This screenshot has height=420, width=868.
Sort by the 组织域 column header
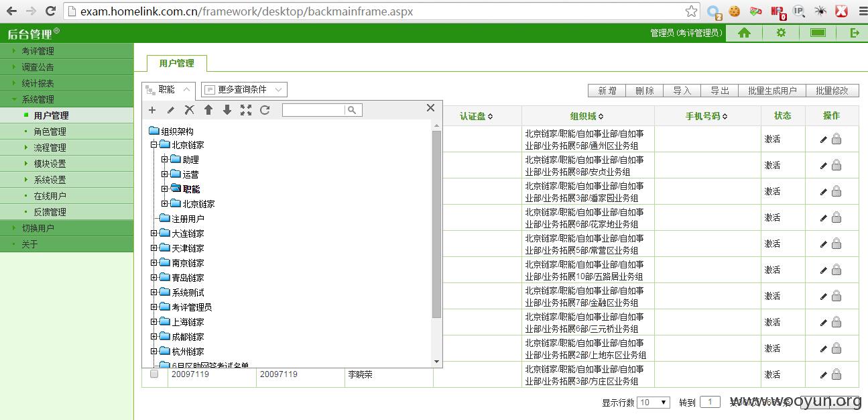click(587, 116)
